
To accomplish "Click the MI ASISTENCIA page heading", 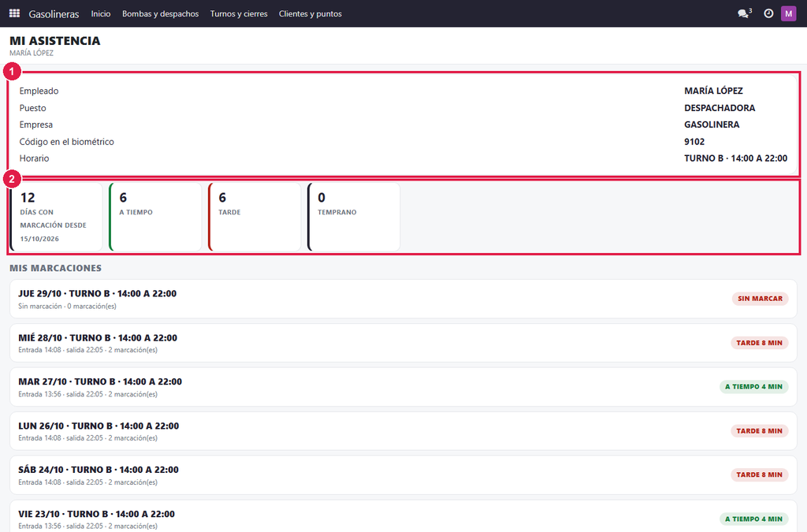I will click(x=55, y=41).
